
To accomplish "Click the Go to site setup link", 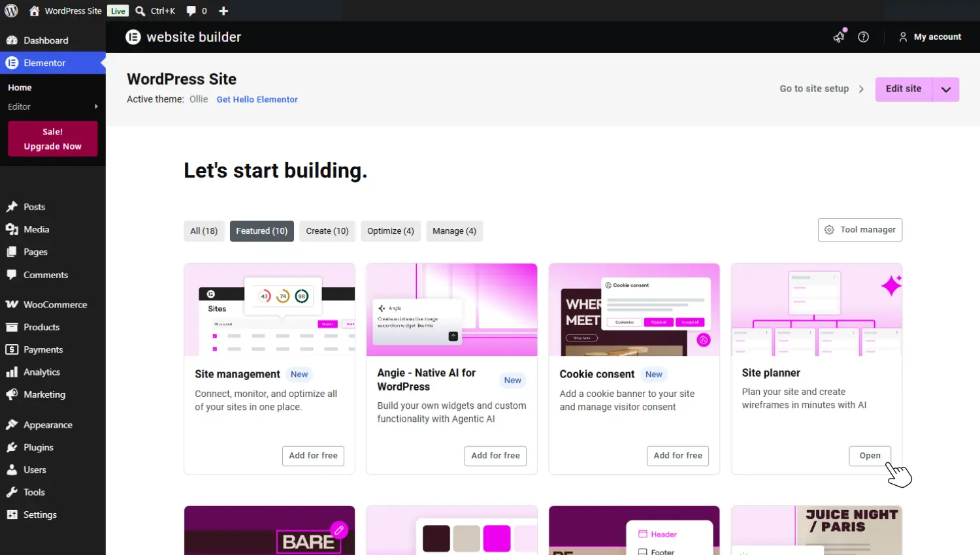I will pyautogui.click(x=814, y=89).
